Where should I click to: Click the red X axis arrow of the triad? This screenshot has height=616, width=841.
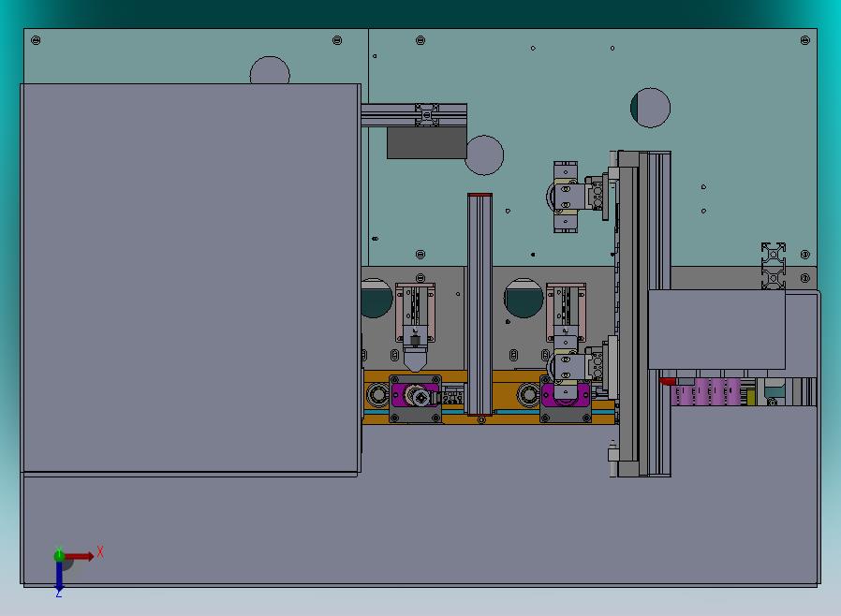point(80,556)
